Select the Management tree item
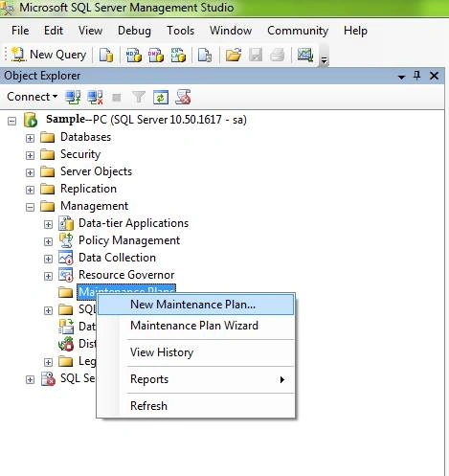The width and height of the screenshot is (449, 476). coord(94,206)
